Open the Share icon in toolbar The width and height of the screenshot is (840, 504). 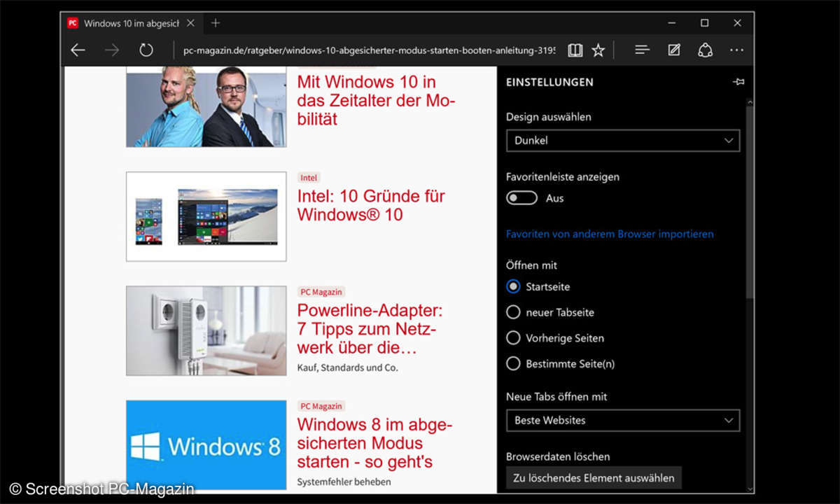(705, 50)
